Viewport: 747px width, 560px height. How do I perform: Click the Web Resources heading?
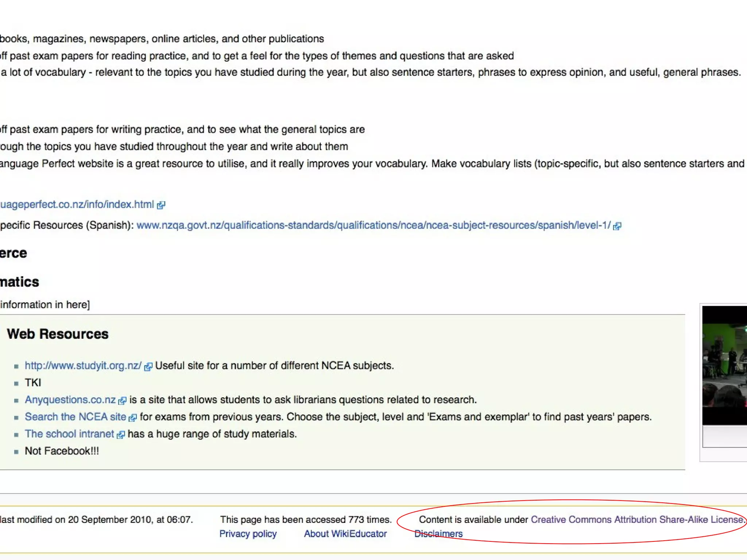(x=58, y=334)
